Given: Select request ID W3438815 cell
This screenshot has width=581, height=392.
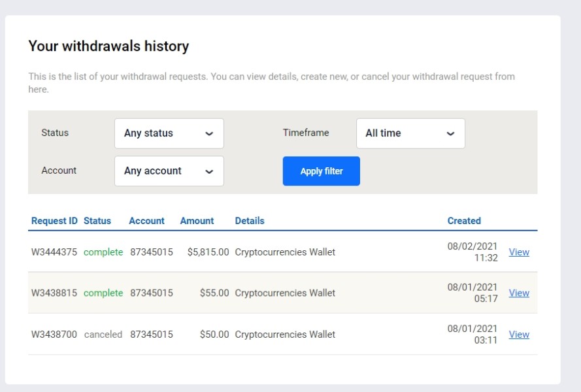Looking at the screenshot, I should point(54,293).
